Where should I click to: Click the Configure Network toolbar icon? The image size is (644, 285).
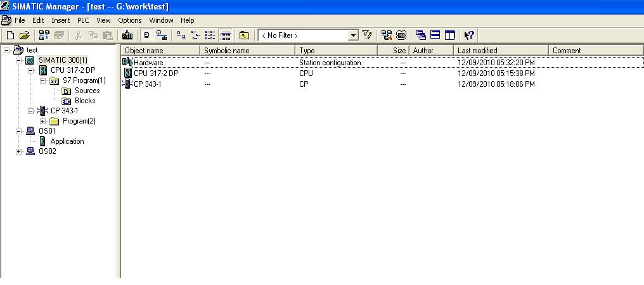[x=386, y=35]
